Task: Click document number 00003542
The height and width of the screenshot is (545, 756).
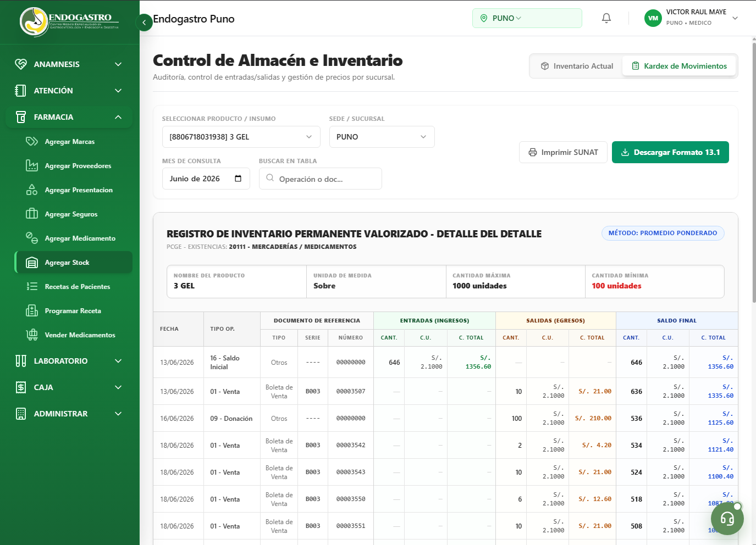Action: pyautogui.click(x=351, y=445)
